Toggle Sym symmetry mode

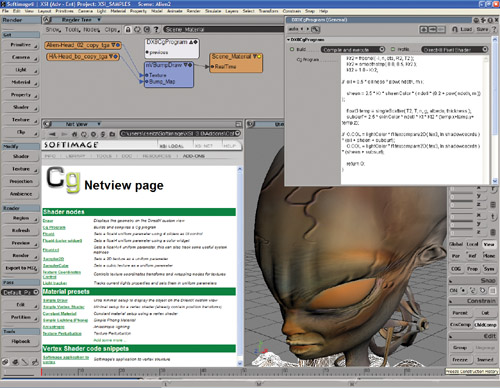point(489,269)
